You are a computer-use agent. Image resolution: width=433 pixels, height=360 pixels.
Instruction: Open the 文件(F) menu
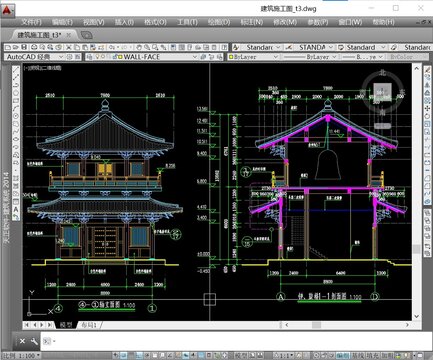[x=31, y=22]
